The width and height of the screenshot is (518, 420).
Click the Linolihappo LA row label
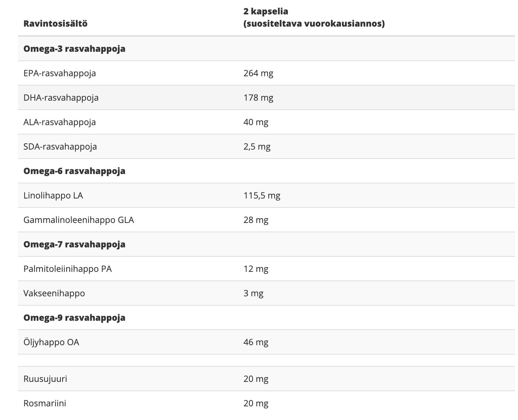click(53, 196)
